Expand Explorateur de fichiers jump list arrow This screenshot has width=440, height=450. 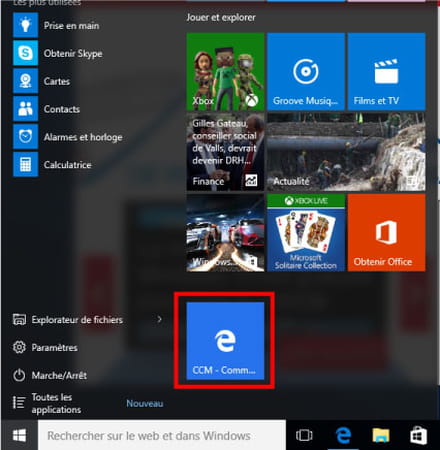coord(159,319)
